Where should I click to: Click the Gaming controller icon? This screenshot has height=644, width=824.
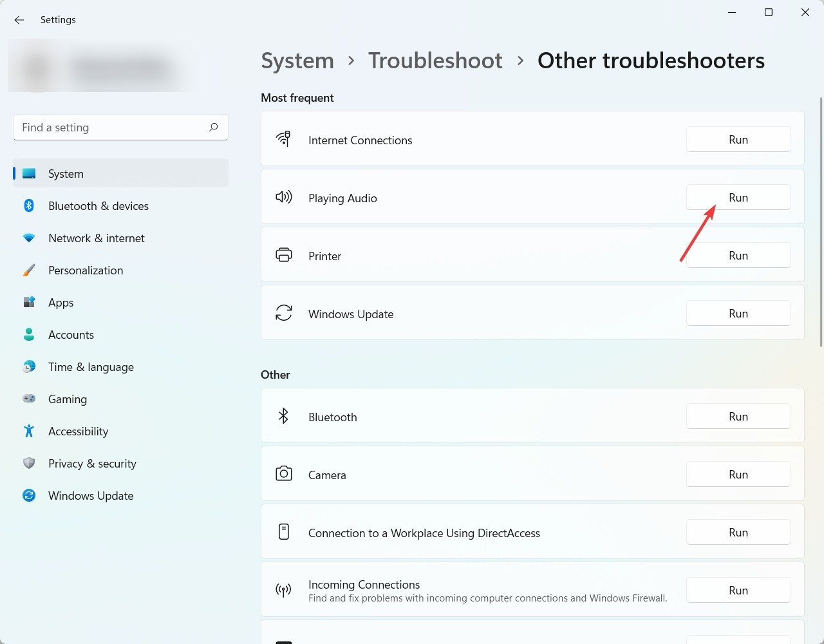point(29,399)
